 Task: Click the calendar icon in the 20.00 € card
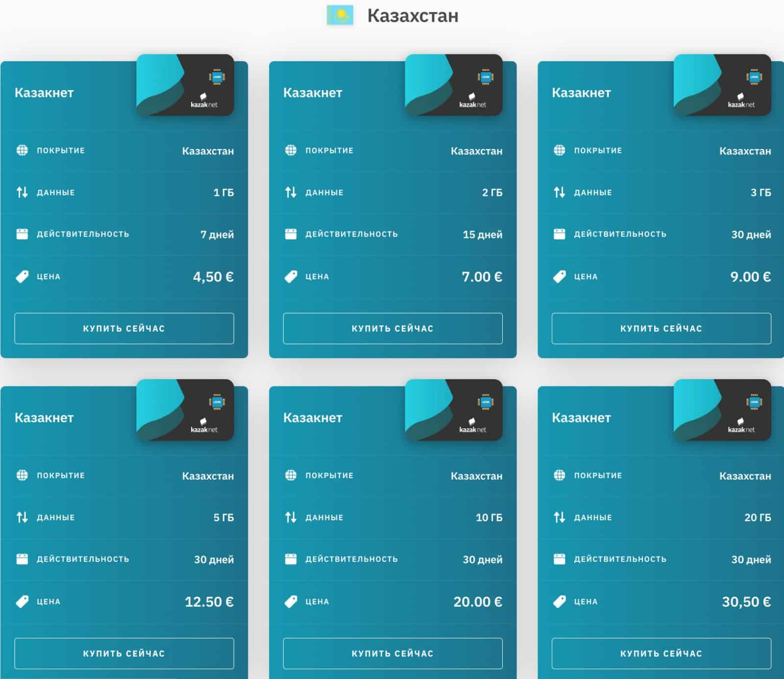(x=291, y=558)
